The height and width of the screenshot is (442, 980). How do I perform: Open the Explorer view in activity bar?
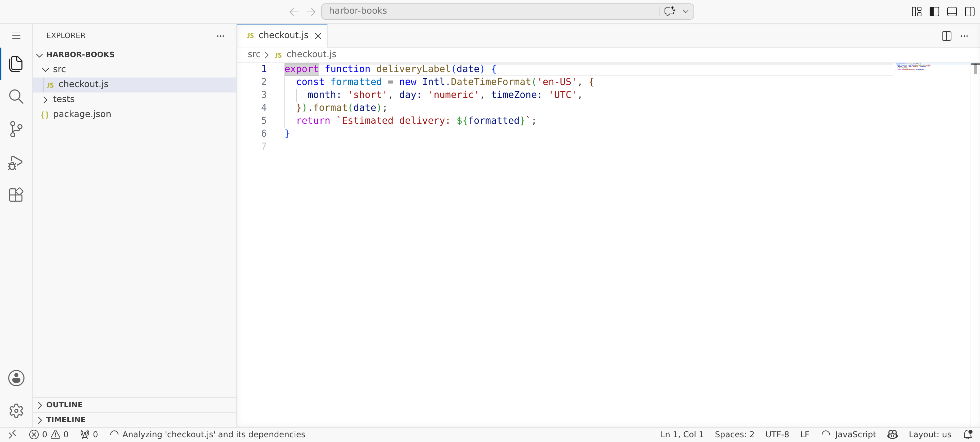[16, 64]
